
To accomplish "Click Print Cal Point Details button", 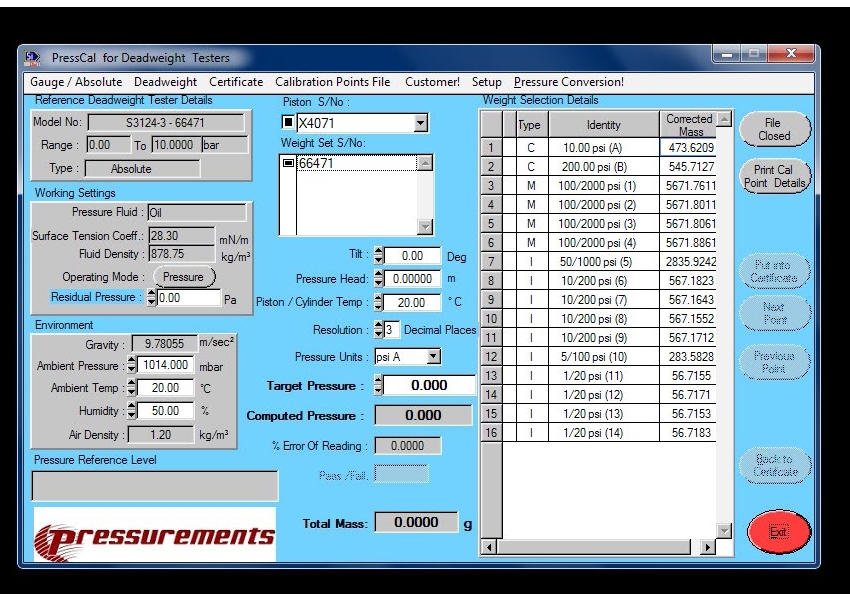I will click(x=774, y=177).
